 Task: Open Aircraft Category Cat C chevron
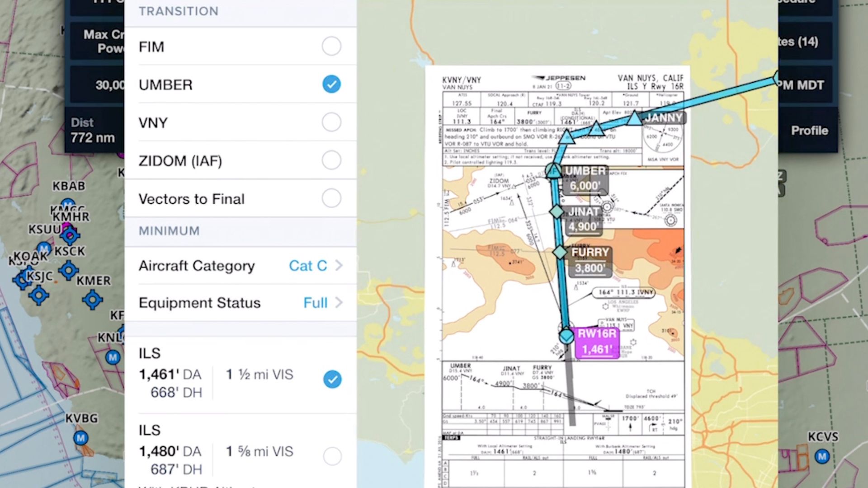[x=339, y=266]
